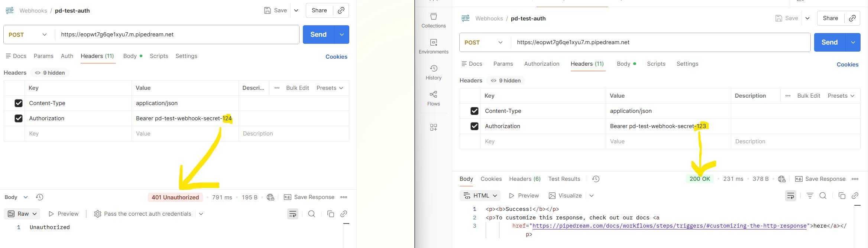Open Collections in the right window sidebar
This screenshot has width=868, height=248.
point(433,21)
